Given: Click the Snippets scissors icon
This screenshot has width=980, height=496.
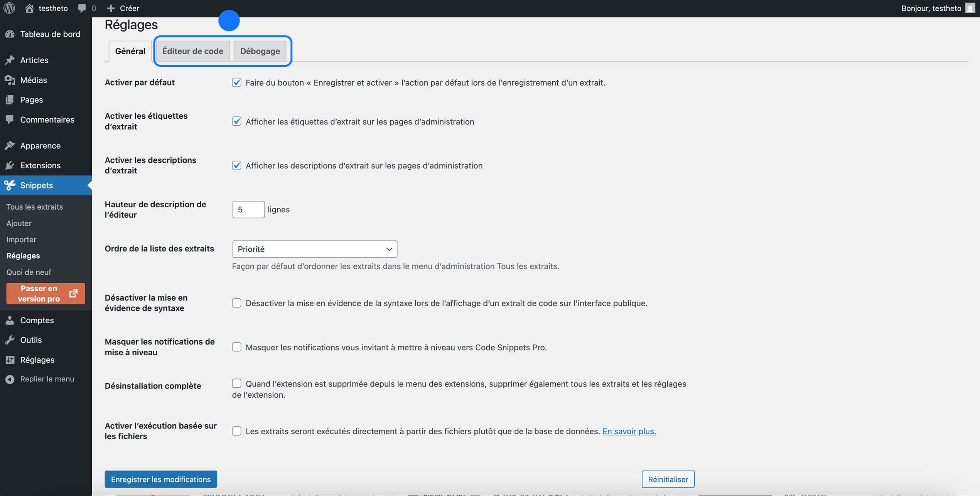Looking at the screenshot, I should pos(10,185).
